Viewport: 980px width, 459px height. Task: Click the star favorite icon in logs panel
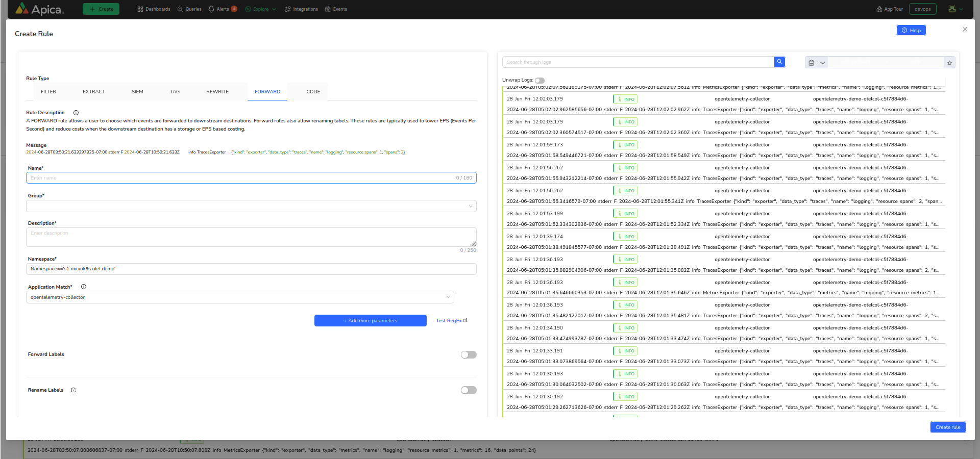(x=949, y=63)
